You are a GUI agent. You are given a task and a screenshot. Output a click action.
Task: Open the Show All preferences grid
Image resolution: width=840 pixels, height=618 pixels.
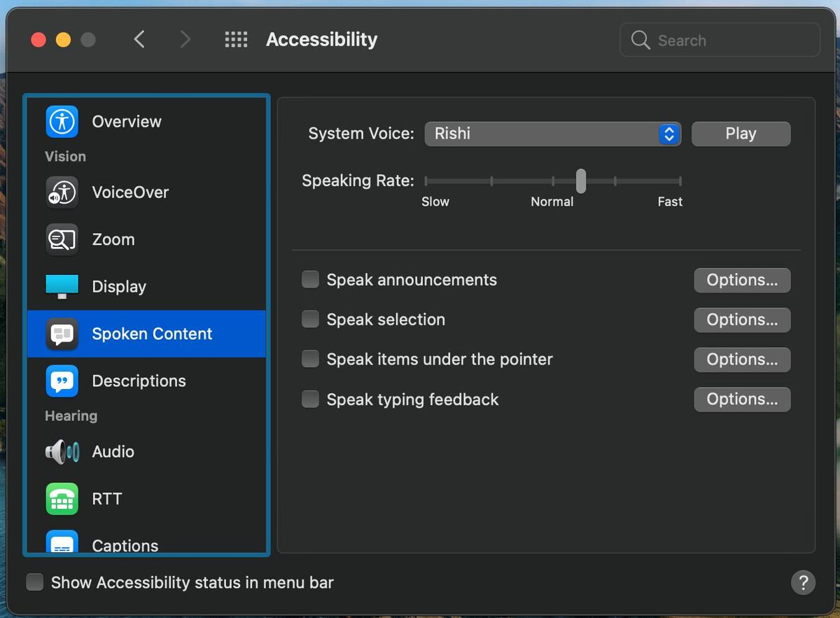click(236, 39)
